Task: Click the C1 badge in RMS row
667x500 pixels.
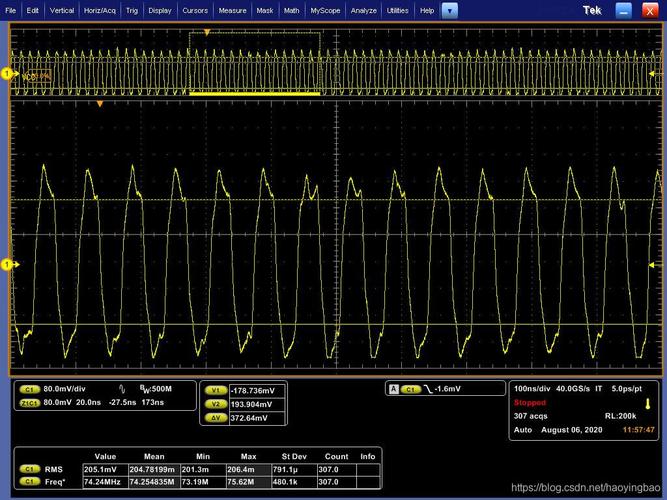Action: pos(30,469)
